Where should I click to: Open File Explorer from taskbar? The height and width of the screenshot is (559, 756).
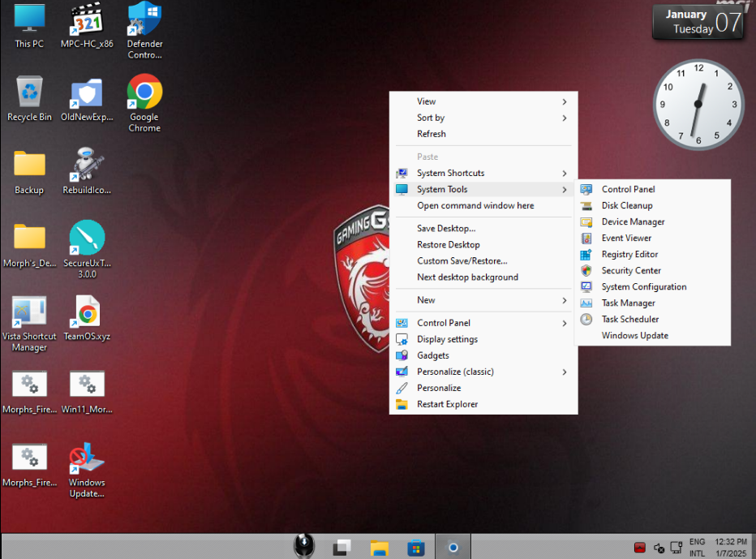pos(380,548)
